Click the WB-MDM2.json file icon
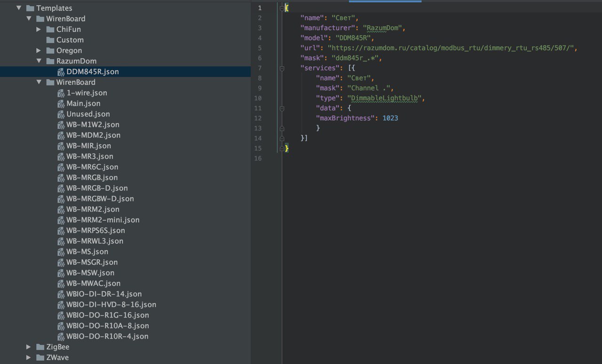Screen dimensions: 602x364 [x=61, y=135]
